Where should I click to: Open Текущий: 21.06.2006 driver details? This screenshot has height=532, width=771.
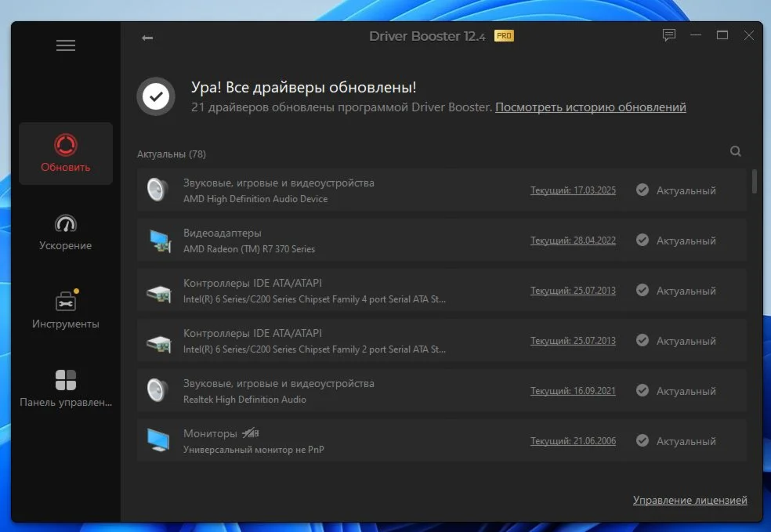click(573, 441)
